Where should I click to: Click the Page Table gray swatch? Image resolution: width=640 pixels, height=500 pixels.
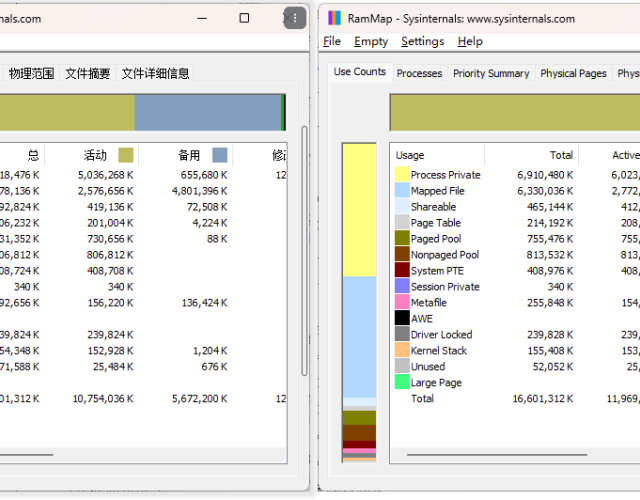point(402,222)
